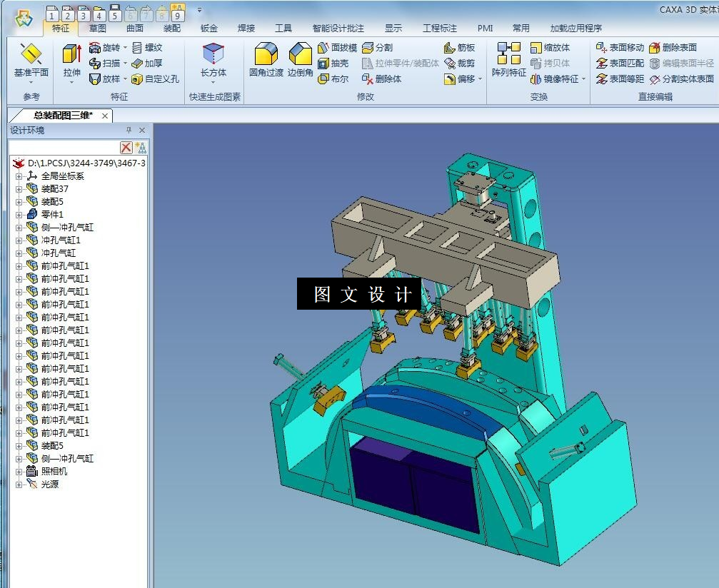Open the 工程标注 ribbon tab

point(440,29)
